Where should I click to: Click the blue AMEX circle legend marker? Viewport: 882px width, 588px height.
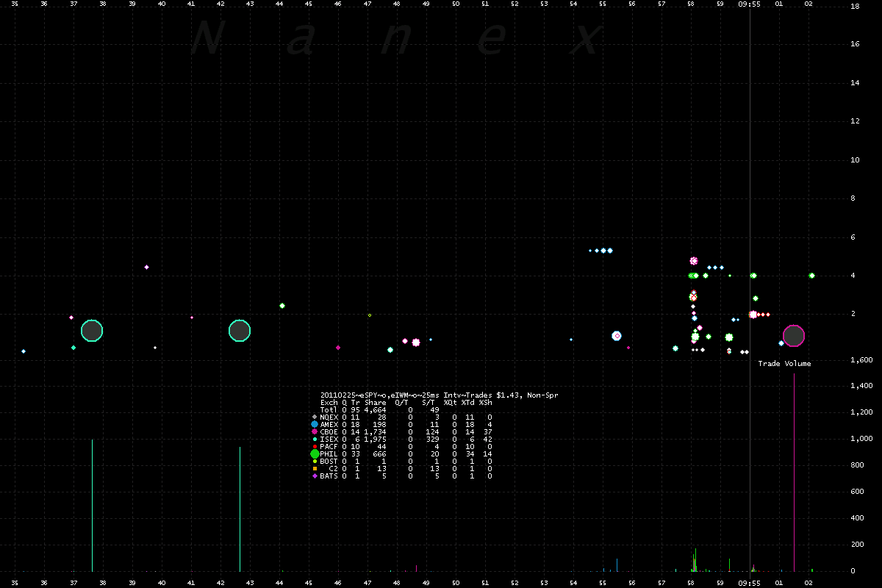coord(315,424)
